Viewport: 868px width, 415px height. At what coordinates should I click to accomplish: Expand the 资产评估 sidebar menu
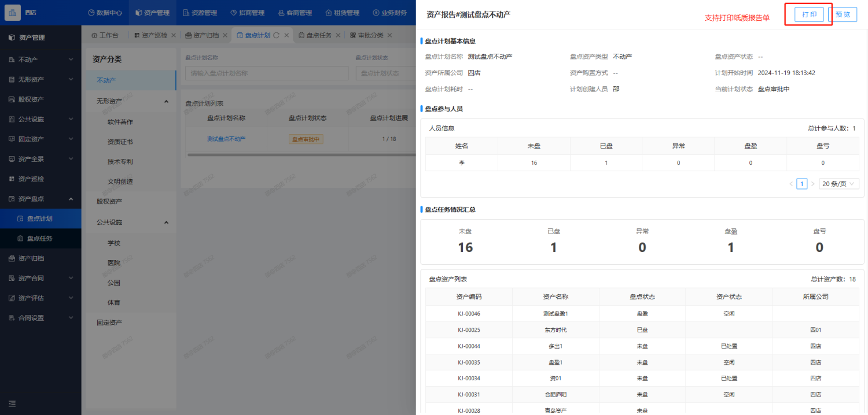(x=41, y=298)
